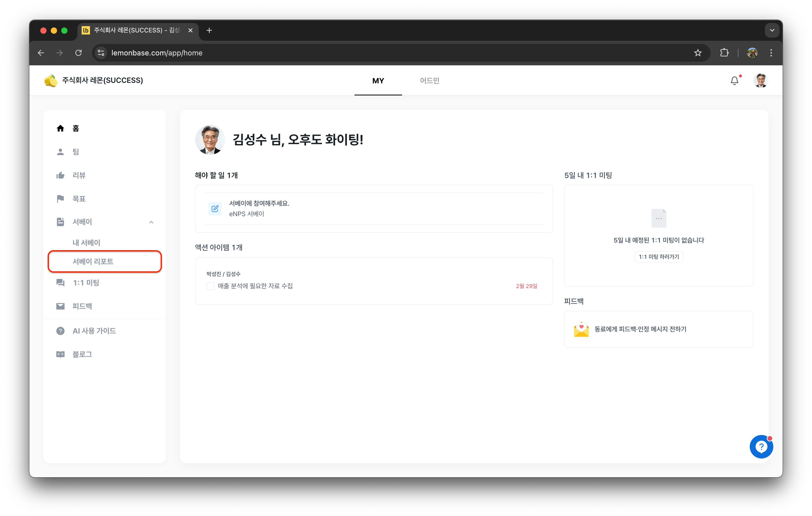Open a new browser tab
This screenshot has height=516, width=812.
209,30
